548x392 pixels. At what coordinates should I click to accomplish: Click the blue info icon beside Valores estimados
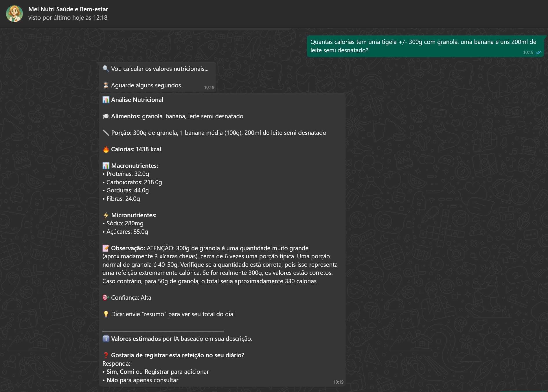click(x=106, y=339)
